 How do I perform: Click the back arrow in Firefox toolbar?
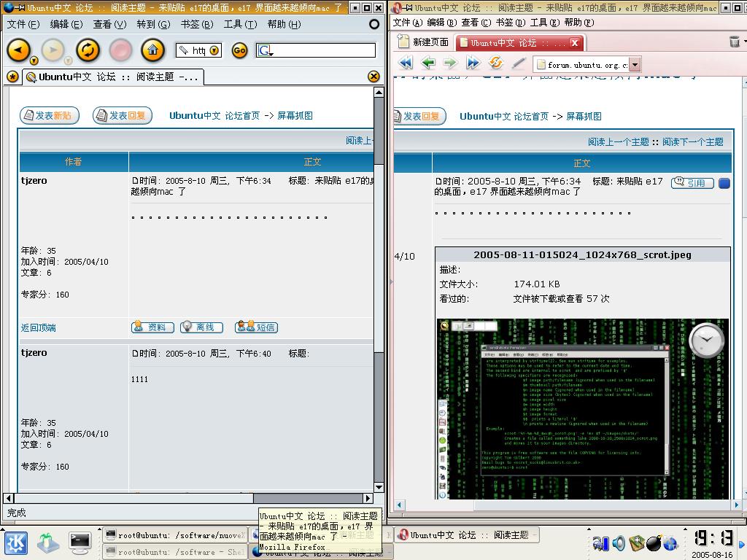18,50
